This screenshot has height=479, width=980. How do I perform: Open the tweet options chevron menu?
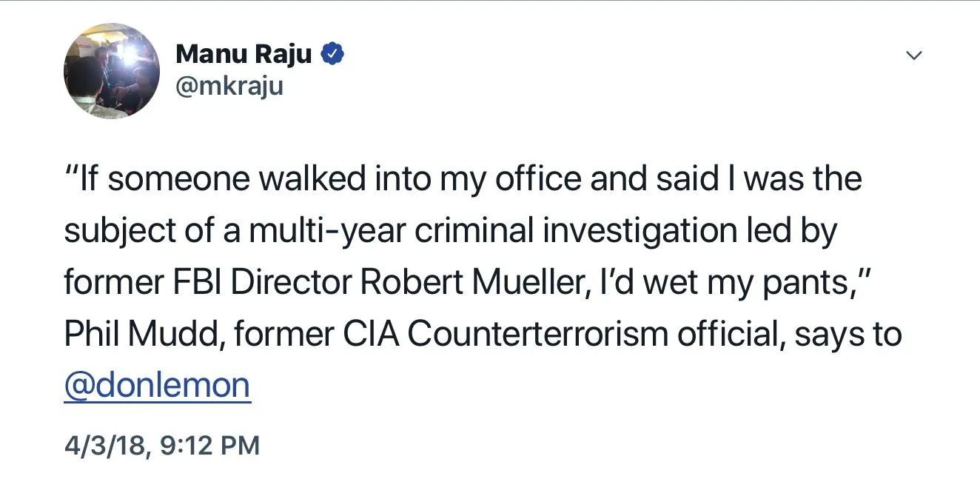pyautogui.click(x=914, y=56)
